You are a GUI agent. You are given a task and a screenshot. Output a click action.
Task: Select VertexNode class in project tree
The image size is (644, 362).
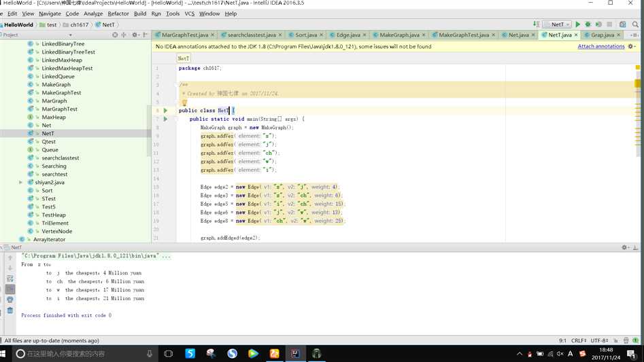point(56,231)
